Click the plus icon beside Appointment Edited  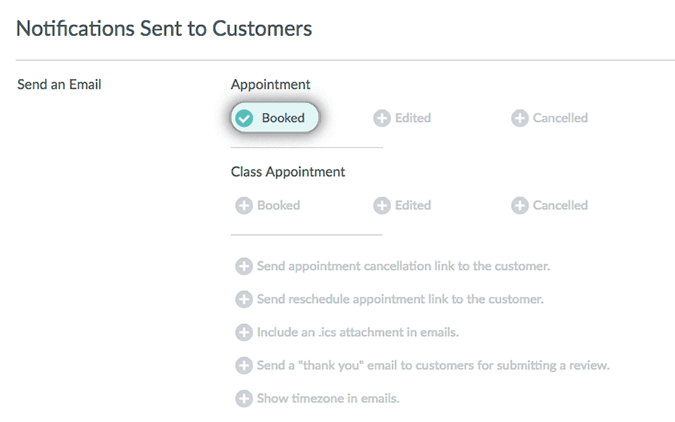(381, 118)
